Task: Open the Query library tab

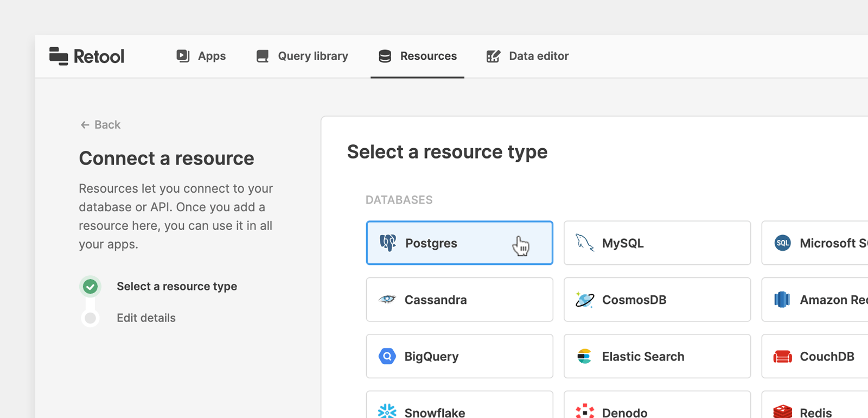Action: click(302, 56)
